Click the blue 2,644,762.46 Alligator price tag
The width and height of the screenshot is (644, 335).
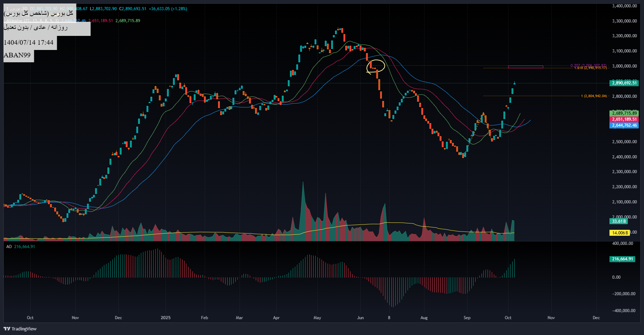[x=624, y=125]
